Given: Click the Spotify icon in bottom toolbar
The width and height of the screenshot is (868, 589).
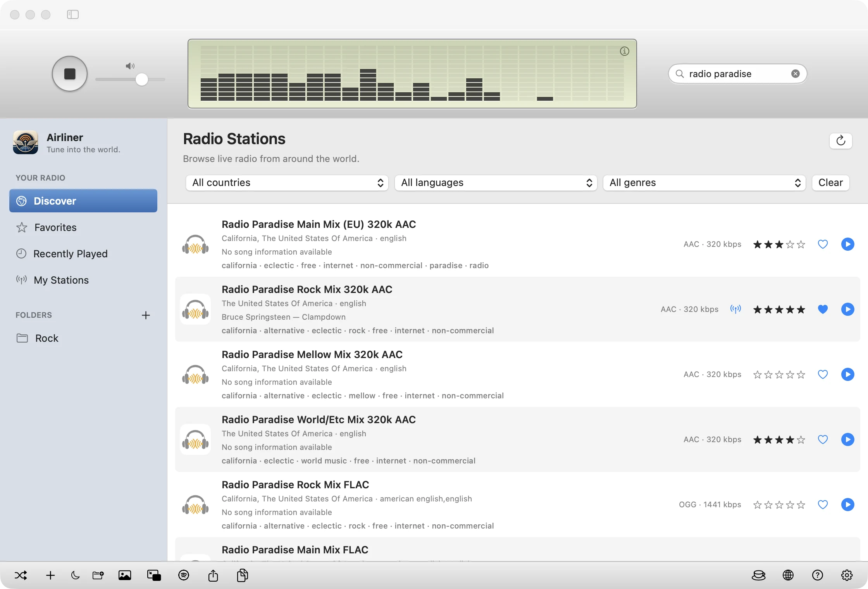Looking at the screenshot, I should 184,575.
